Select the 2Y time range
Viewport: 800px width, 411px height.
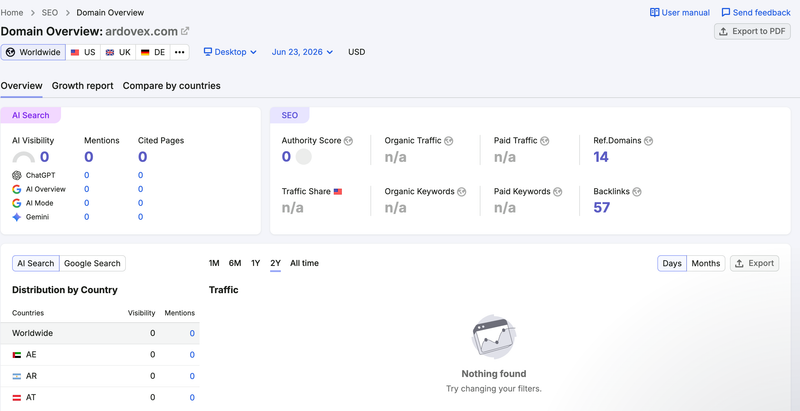point(276,263)
